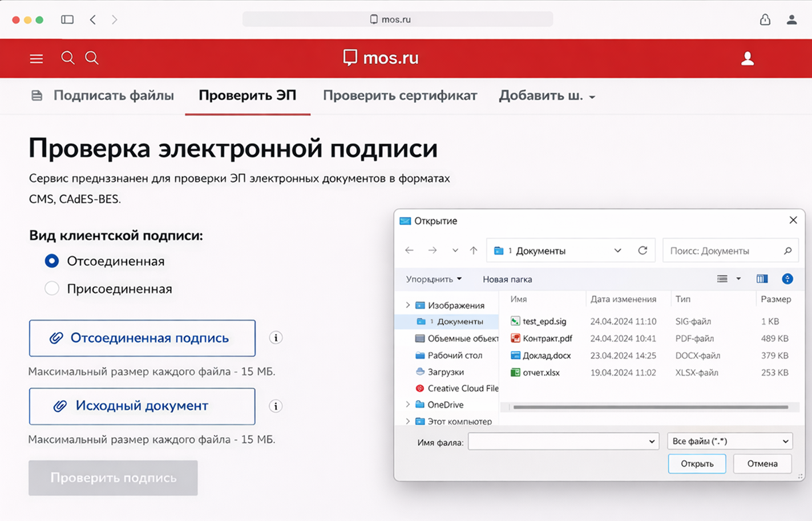Switch to the Проверить сертификат tab
Viewport: 812px width, 521px height.
click(401, 95)
